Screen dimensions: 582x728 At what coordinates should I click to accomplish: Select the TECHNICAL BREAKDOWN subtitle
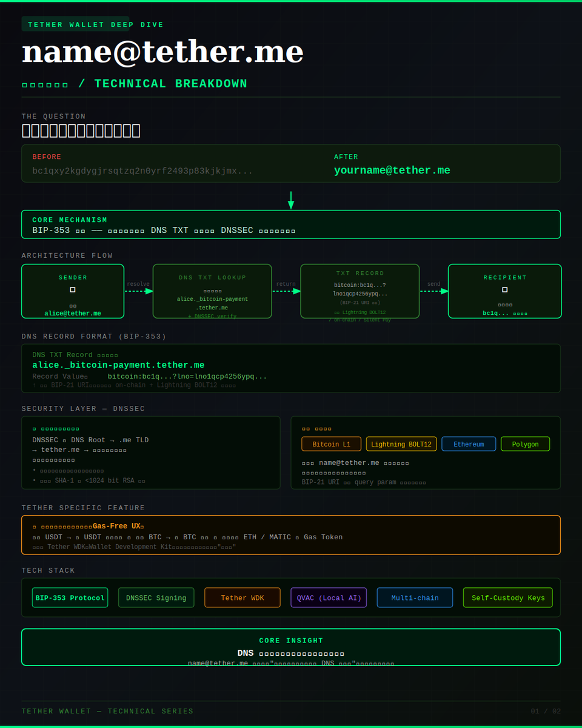pyautogui.click(x=171, y=84)
